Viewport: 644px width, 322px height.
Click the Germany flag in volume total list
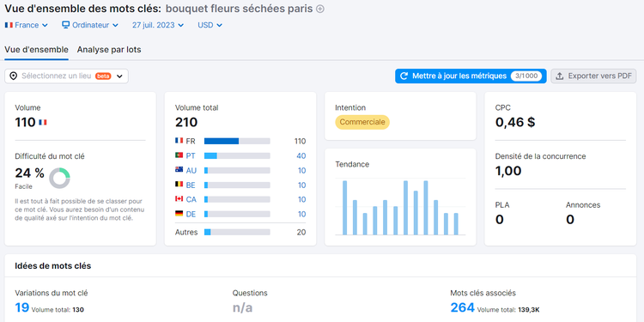pos(179,214)
